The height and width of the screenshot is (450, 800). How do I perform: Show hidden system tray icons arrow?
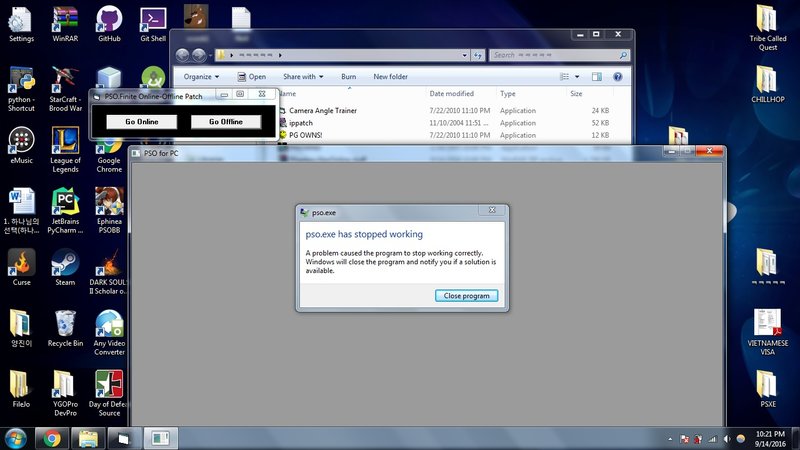670,439
